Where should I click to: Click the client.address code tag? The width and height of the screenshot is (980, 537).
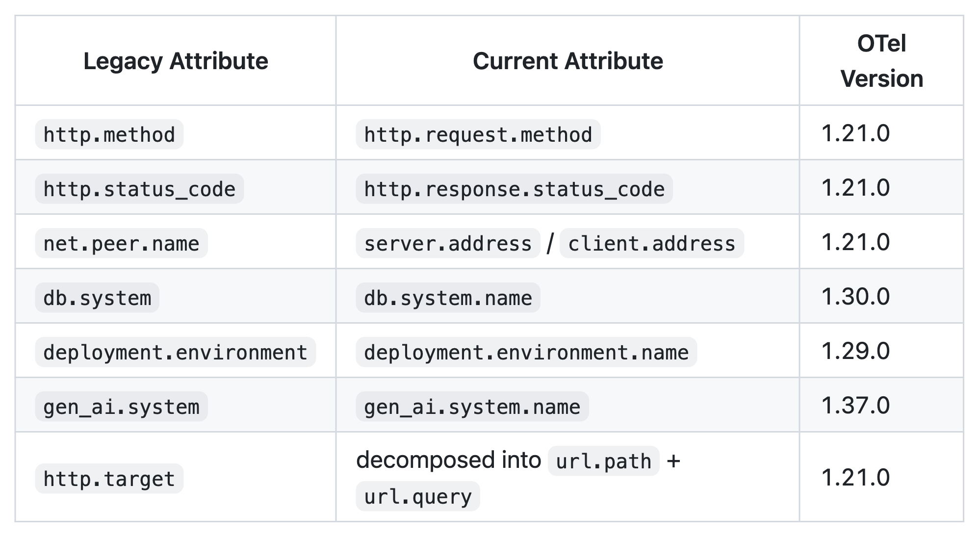pos(651,244)
